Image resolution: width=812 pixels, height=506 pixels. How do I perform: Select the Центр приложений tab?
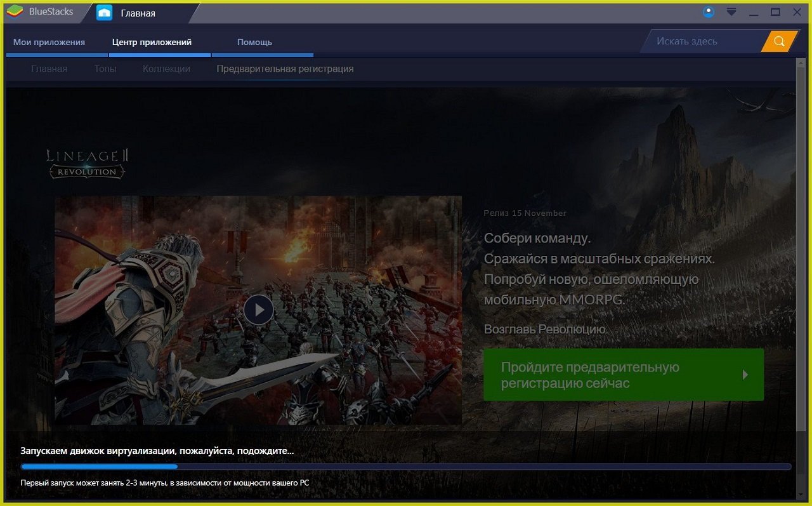point(152,42)
